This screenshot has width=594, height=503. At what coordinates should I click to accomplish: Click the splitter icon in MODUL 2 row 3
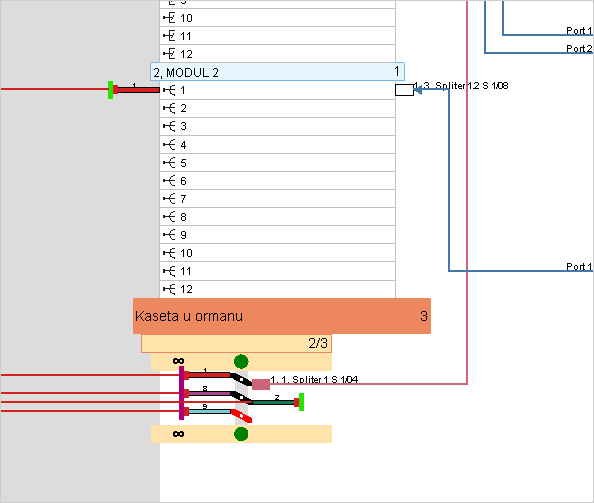[x=169, y=126]
